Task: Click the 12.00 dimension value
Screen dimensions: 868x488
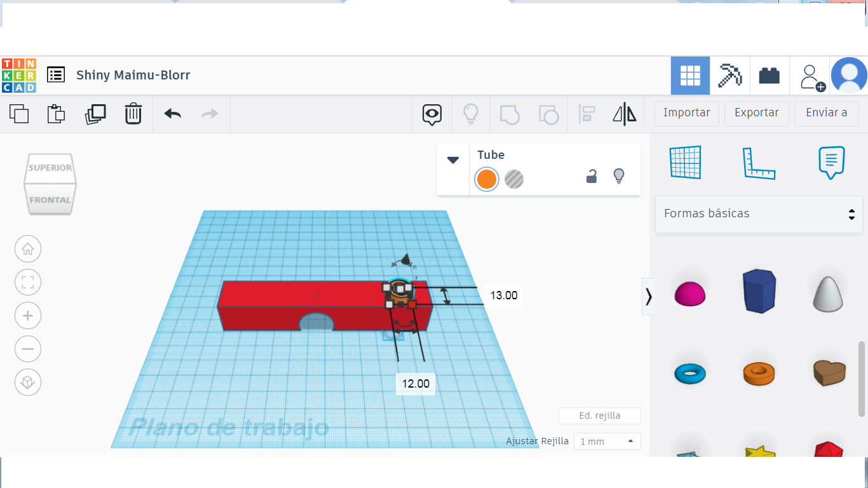Action: tap(416, 384)
